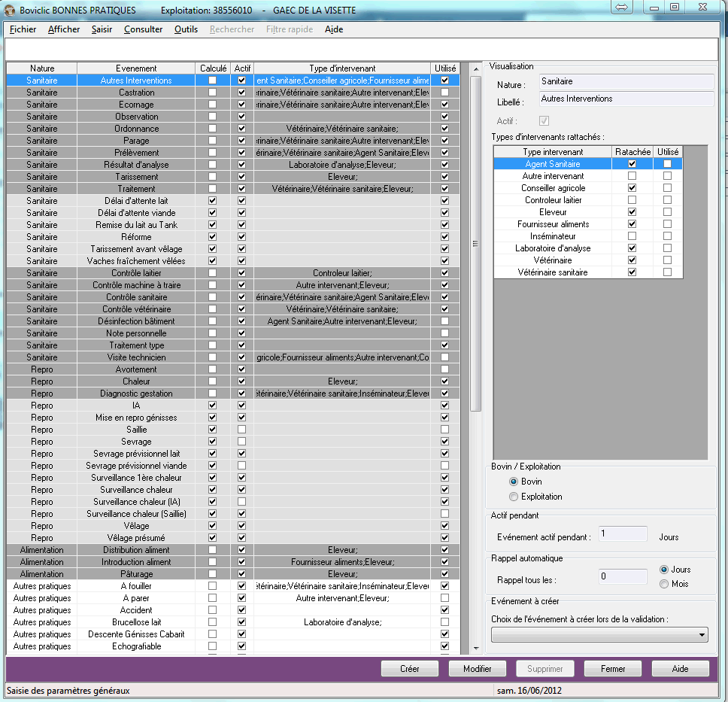Select the Distribution aliment row

pos(233,550)
